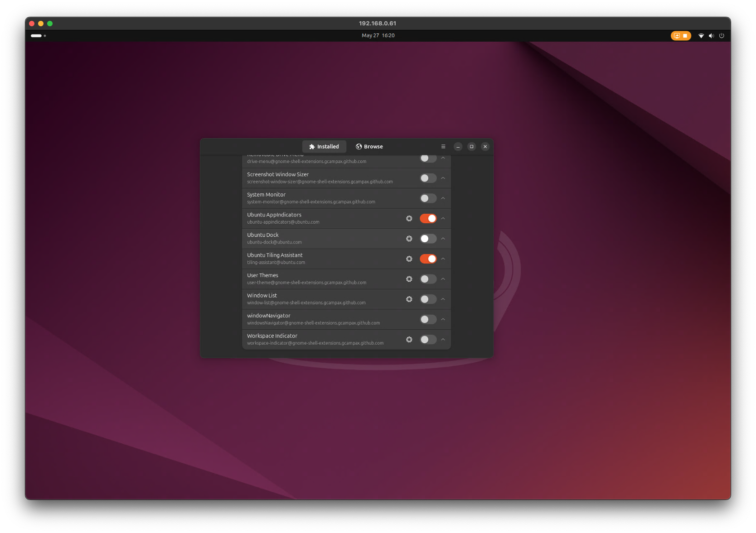Zoom remote viewer with green button

click(x=50, y=24)
